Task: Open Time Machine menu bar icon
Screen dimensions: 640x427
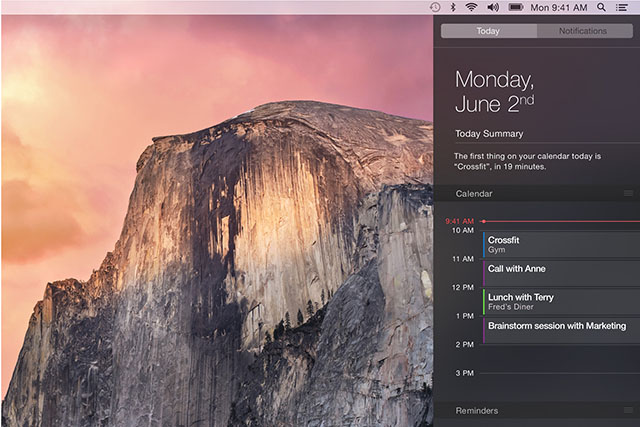Action: 435,7
